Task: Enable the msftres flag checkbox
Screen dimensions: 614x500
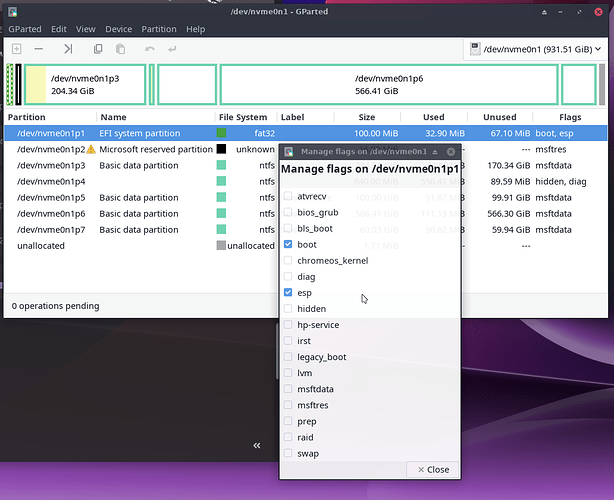Action: click(x=288, y=404)
